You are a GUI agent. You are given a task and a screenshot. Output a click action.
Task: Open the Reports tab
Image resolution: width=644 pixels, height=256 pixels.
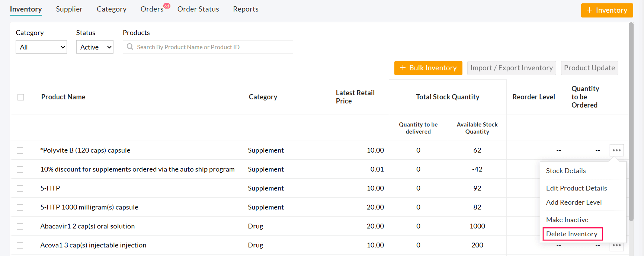click(246, 9)
